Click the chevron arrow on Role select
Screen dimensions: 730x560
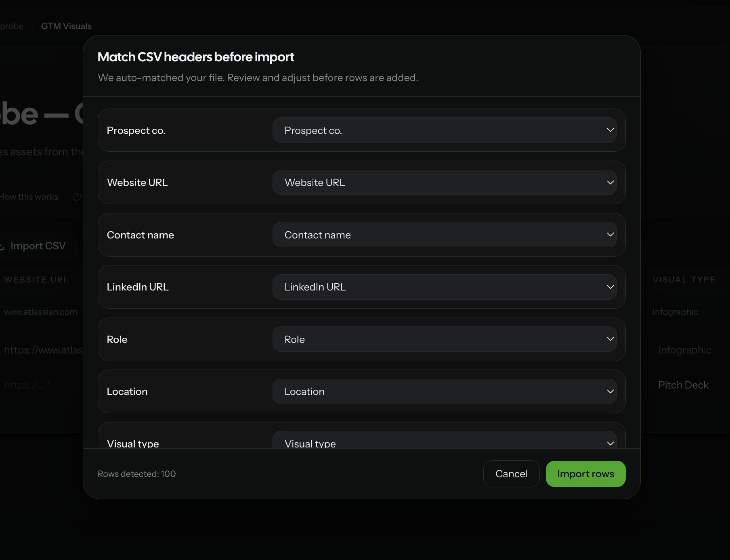tap(610, 339)
